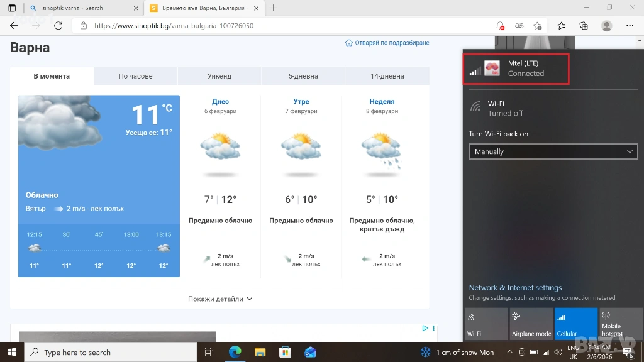Open browser Collections icon
The height and width of the screenshot is (362, 644).
tap(584, 26)
